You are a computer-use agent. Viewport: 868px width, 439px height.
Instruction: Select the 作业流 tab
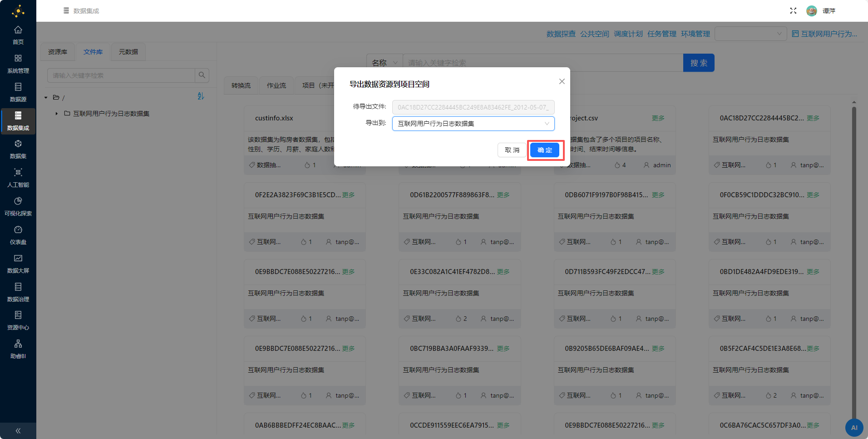click(276, 85)
